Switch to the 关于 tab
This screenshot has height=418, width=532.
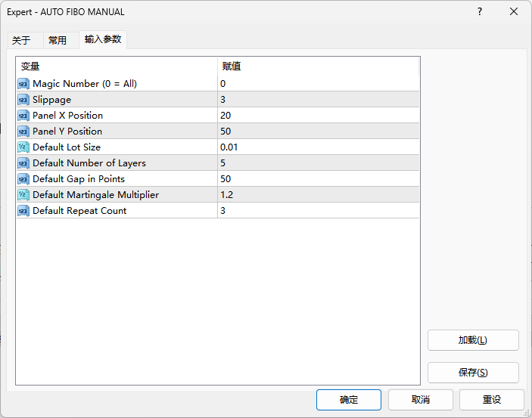(21, 41)
